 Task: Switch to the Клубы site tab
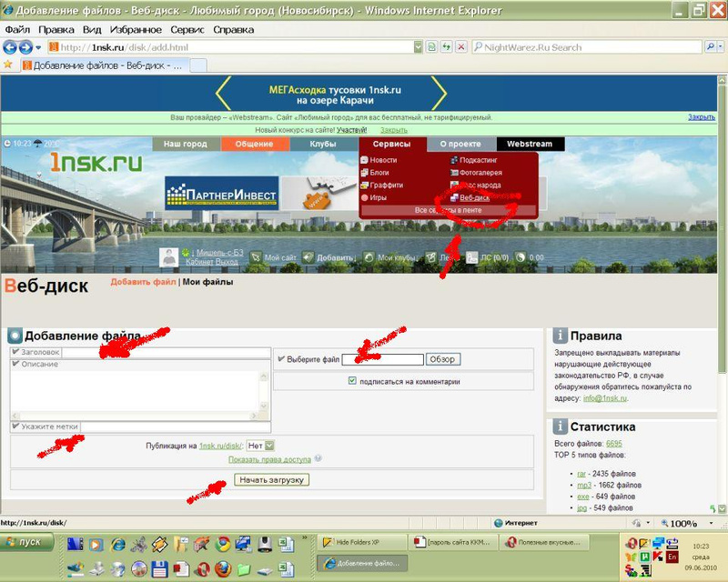(x=323, y=144)
